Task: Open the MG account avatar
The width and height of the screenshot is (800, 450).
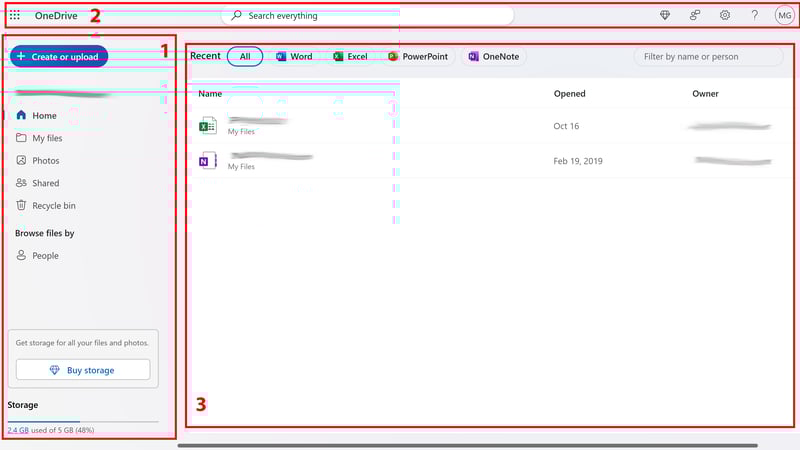Action: click(x=784, y=15)
